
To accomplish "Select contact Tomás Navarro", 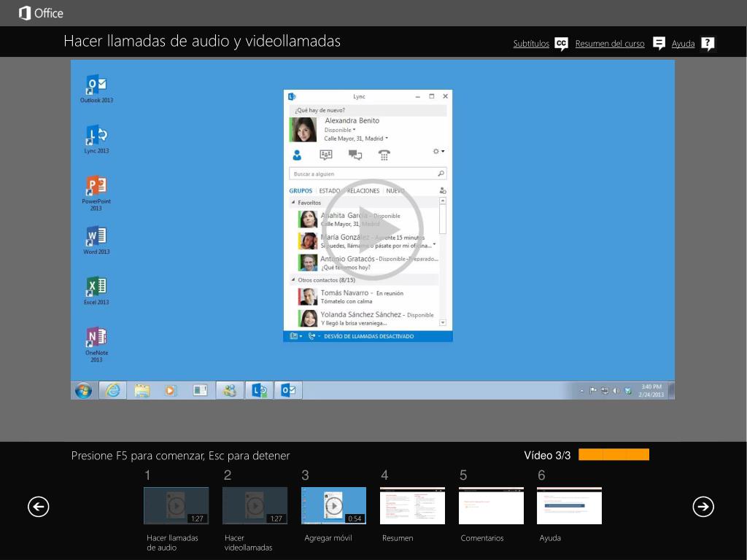I will [x=364, y=297].
